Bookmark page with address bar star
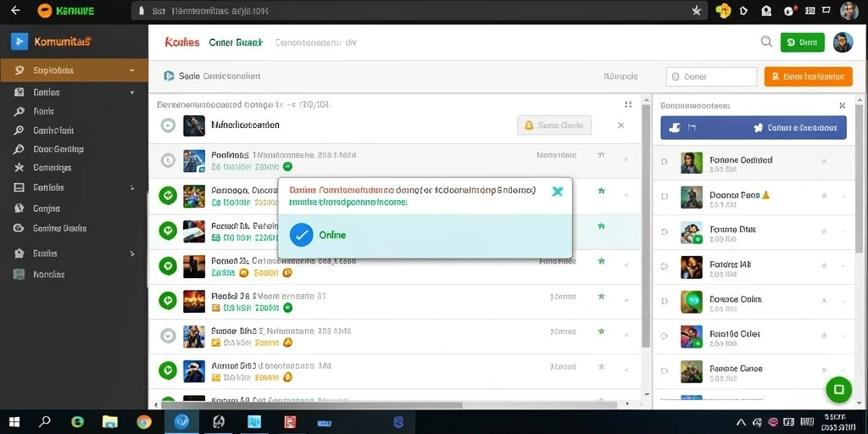Screen dimensions: 868x434 [697, 10]
